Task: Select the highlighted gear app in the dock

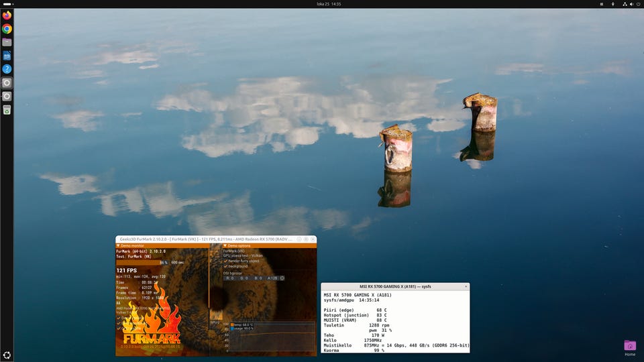Action: 7,83
